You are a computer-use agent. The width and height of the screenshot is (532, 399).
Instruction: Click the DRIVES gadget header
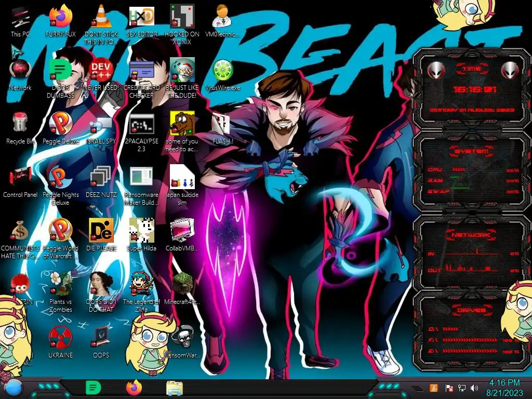click(x=472, y=310)
